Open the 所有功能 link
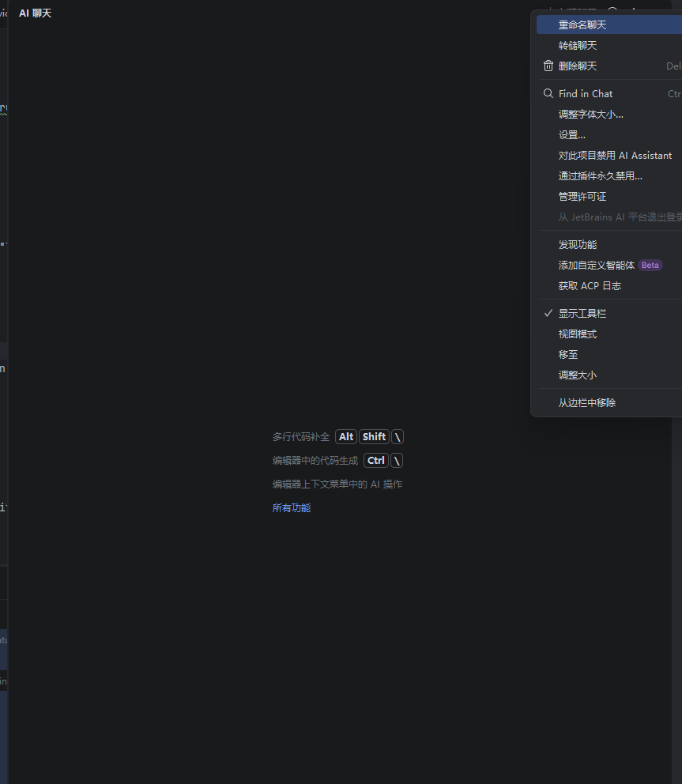Image resolution: width=682 pixels, height=784 pixels. coord(292,508)
